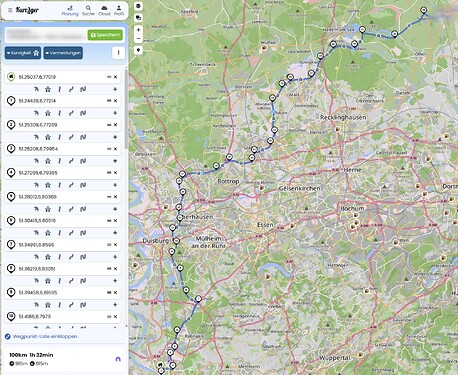This screenshot has width=458, height=375.
Task: Expand the Vermeidungen dropdown
Action: coord(63,53)
